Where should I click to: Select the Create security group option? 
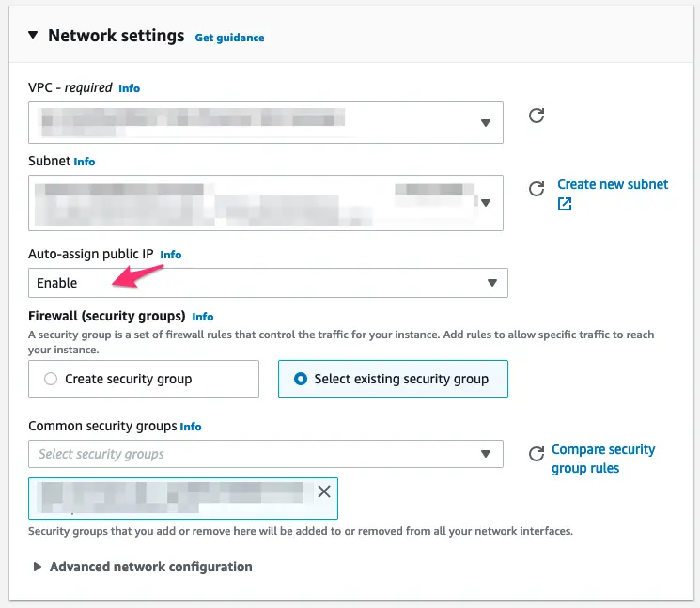(144, 379)
